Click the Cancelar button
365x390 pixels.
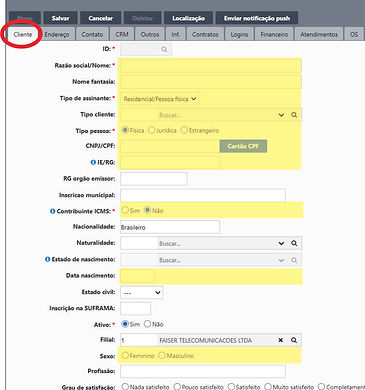point(101,18)
